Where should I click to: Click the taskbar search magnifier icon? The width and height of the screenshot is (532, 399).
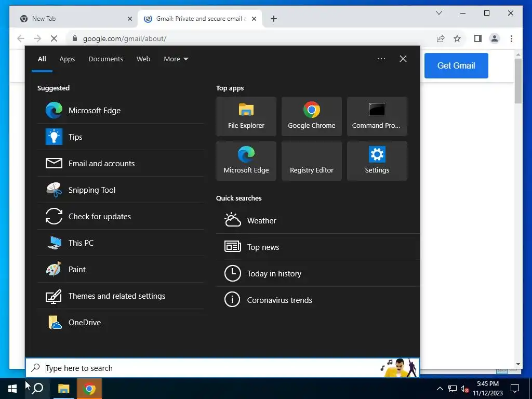coord(37,389)
